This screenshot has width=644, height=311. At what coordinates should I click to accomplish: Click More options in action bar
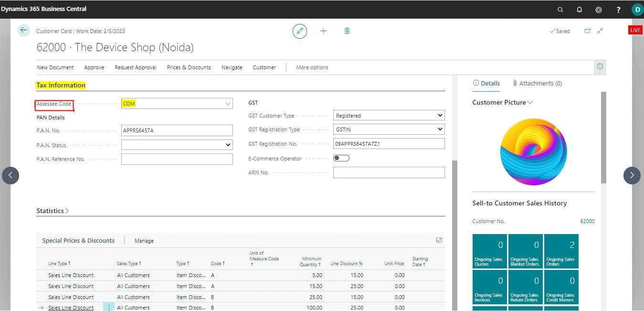coord(312,67)
